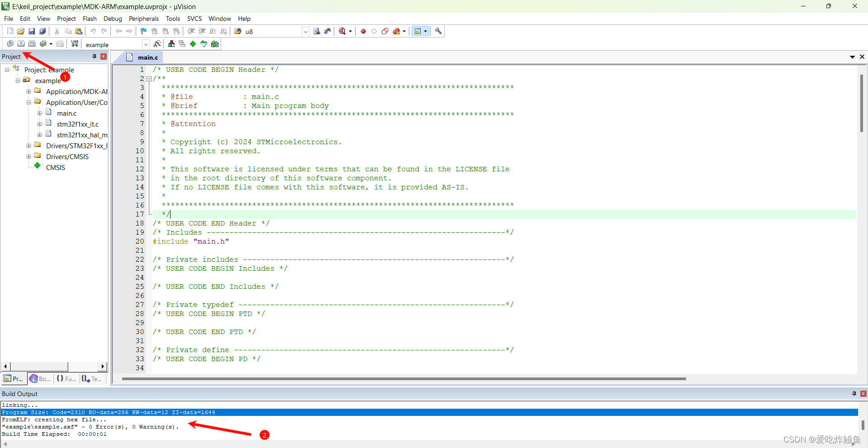Toggle insert/remove breakpoint red dot

coord(363,31)
